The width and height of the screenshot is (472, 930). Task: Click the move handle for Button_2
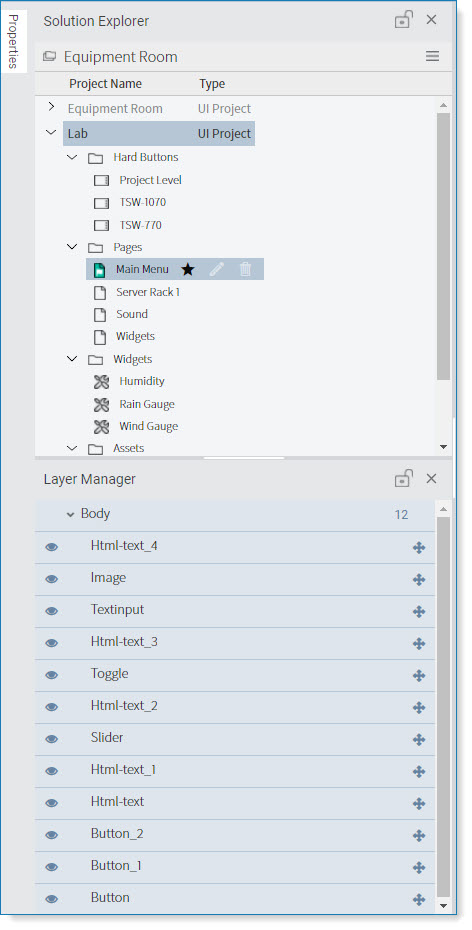coord(419,836)
